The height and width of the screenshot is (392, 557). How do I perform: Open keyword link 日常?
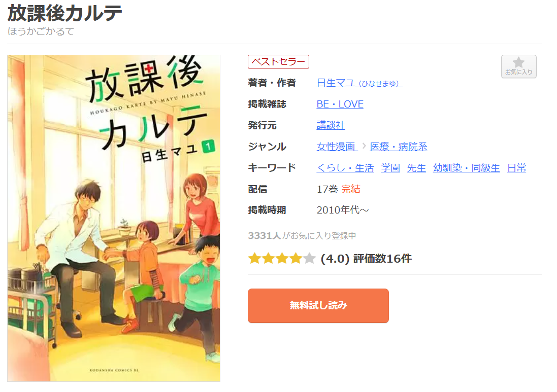point(516,168)
